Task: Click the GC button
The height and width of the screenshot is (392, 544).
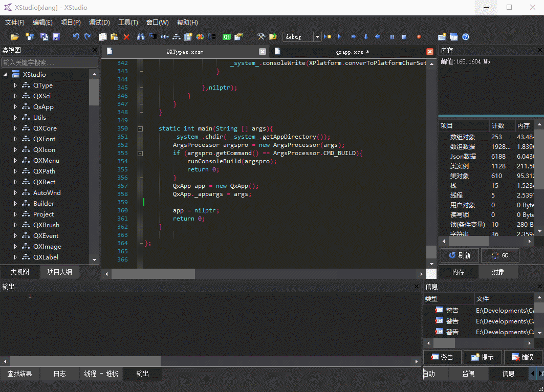Action: tap(500, 255)
